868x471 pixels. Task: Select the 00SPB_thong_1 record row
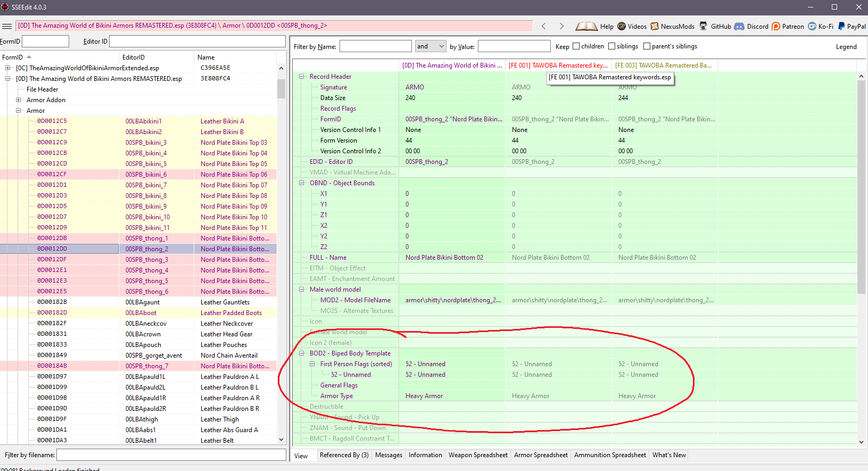click(x=138, y=238)
